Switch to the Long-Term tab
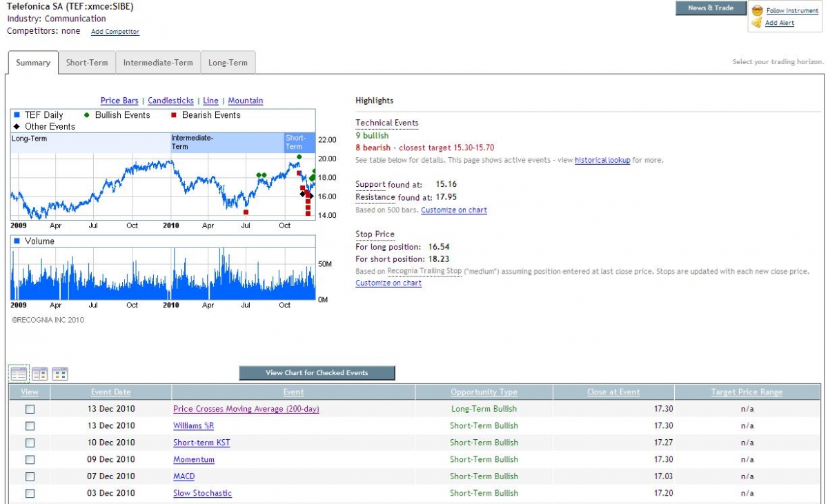The image size is (828, 504). coord(228,63)
